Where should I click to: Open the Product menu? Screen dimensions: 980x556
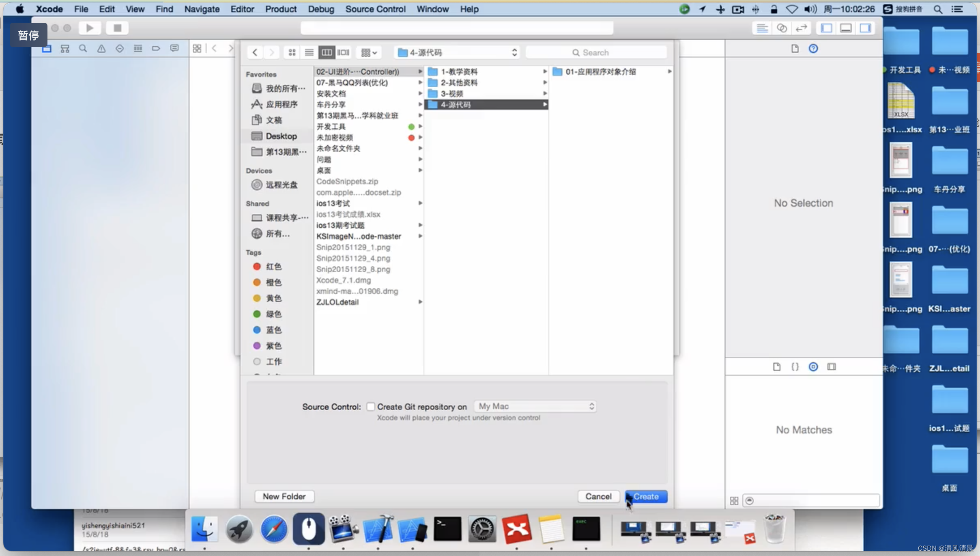pos(281,9)
